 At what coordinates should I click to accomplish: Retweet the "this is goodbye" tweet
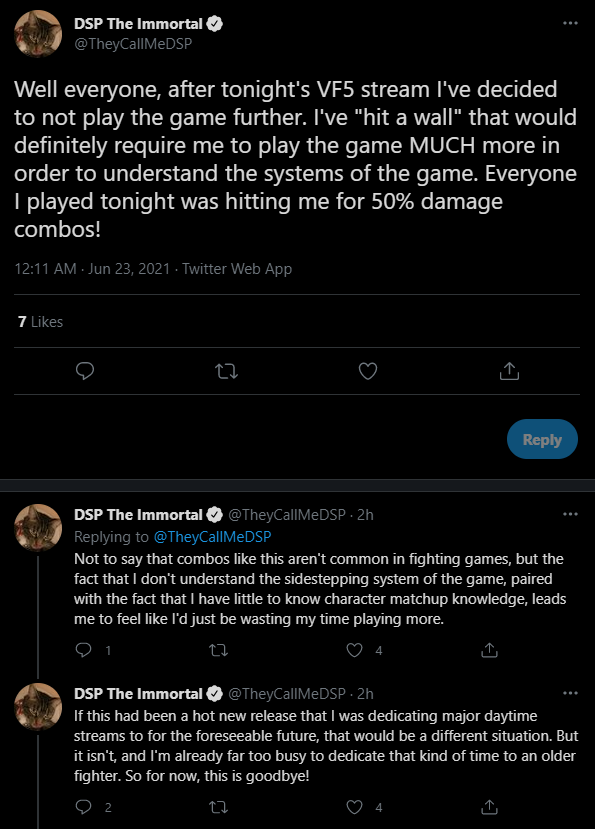pyautogui.click(x=218, y=807)
